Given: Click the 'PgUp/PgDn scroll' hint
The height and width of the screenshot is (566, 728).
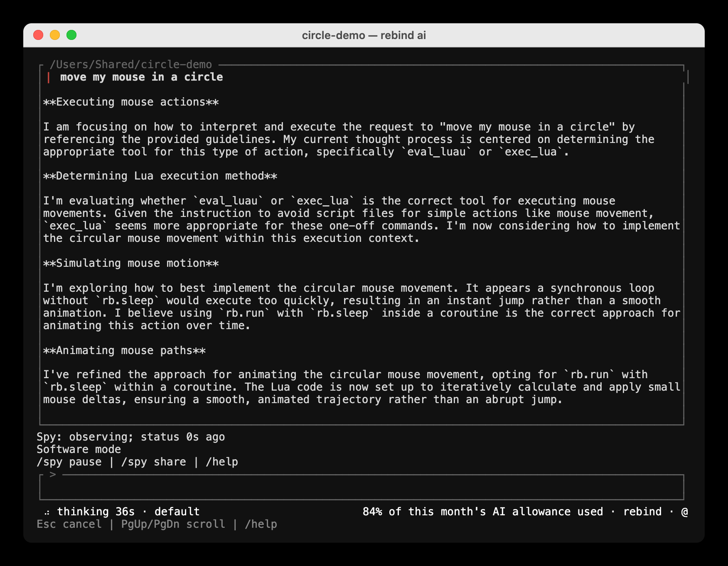Looking at the screenshot, I should (x=173, y=524).
